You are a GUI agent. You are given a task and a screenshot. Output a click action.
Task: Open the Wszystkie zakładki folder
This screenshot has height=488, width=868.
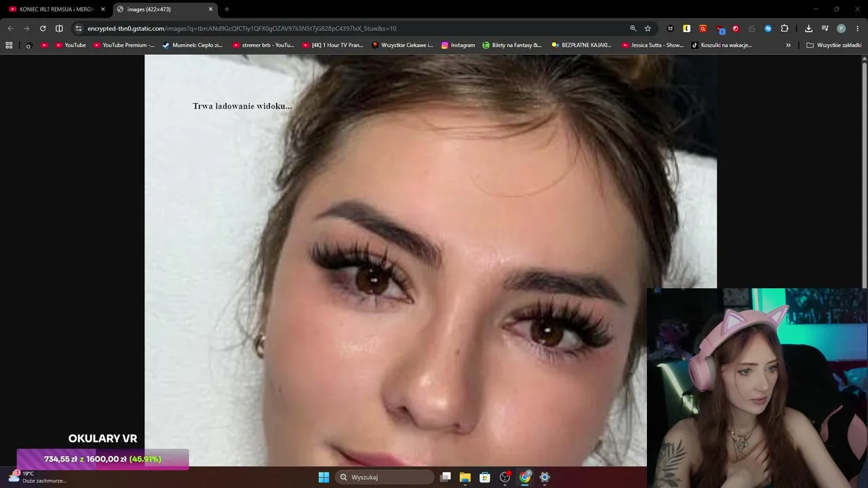tap(834, 45)
